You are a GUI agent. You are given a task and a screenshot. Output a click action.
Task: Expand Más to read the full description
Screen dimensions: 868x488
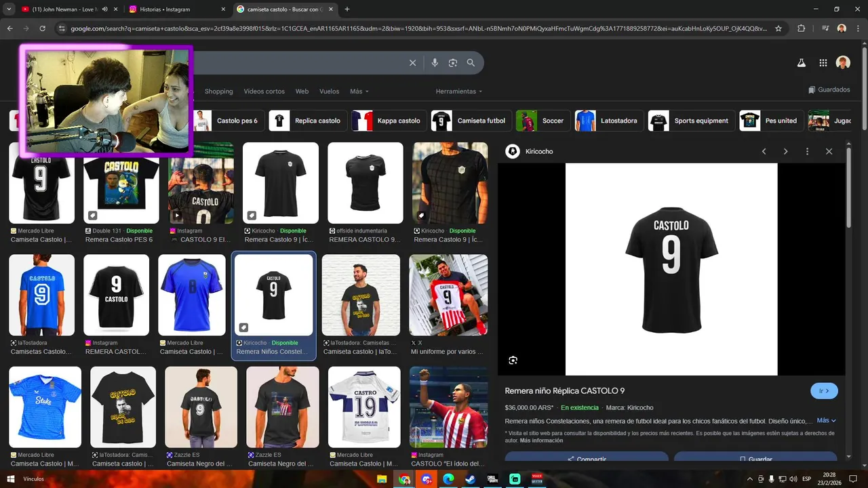tap(827, 421)
